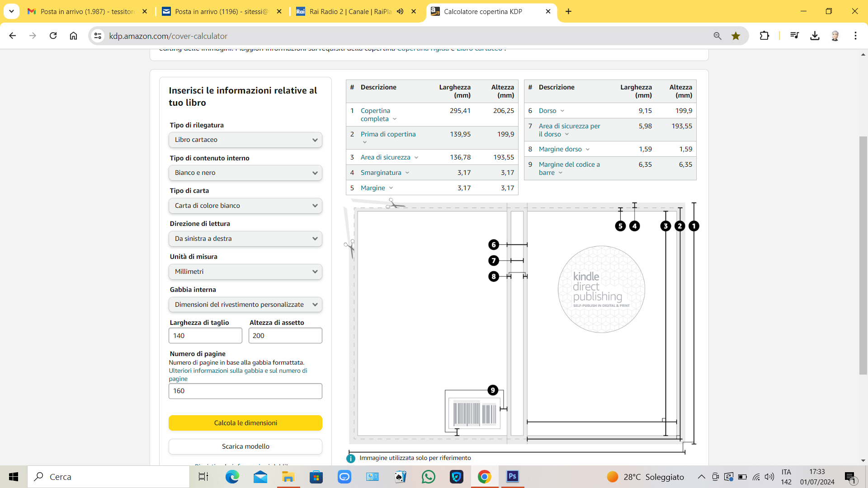Viewport: 868px width, 488px height.
Task: Bookmark this page with the star
Action: [x=736, y=36]
